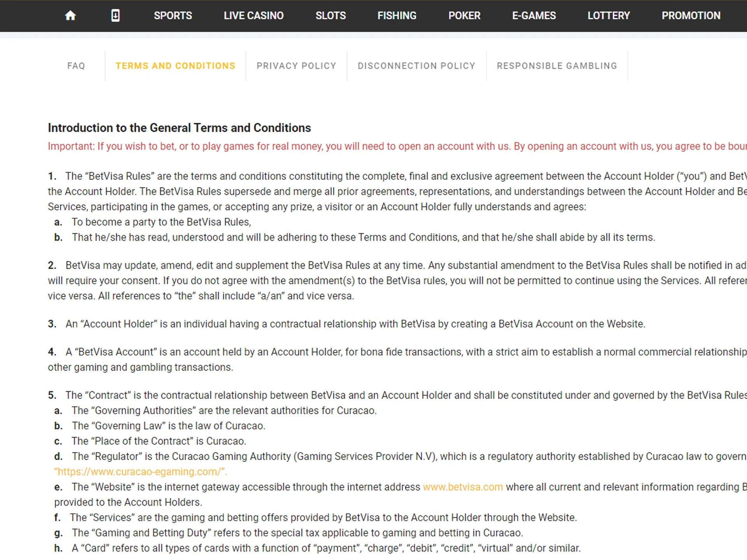Open the PROMOTION page
The width and height of the screenshot is (747, 560).
(x=691, y=16)
